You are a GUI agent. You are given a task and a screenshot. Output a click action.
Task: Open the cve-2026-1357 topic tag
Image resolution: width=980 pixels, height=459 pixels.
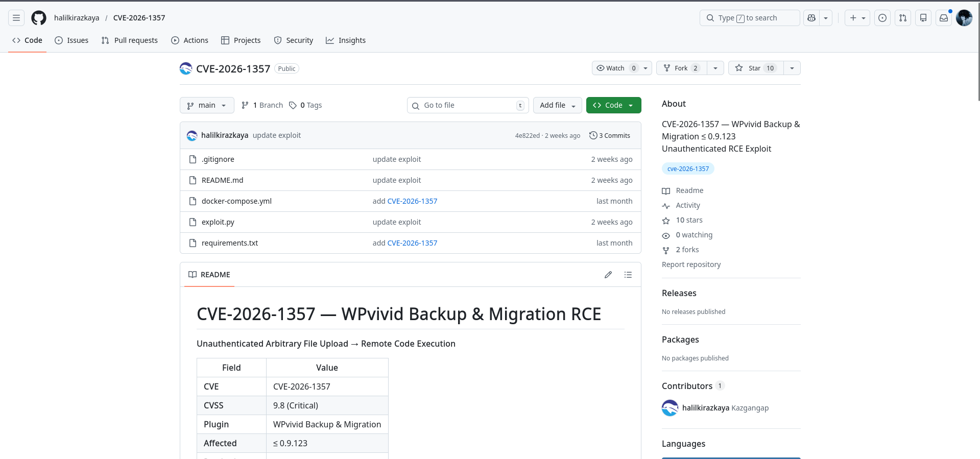click(x=688, y=168)
